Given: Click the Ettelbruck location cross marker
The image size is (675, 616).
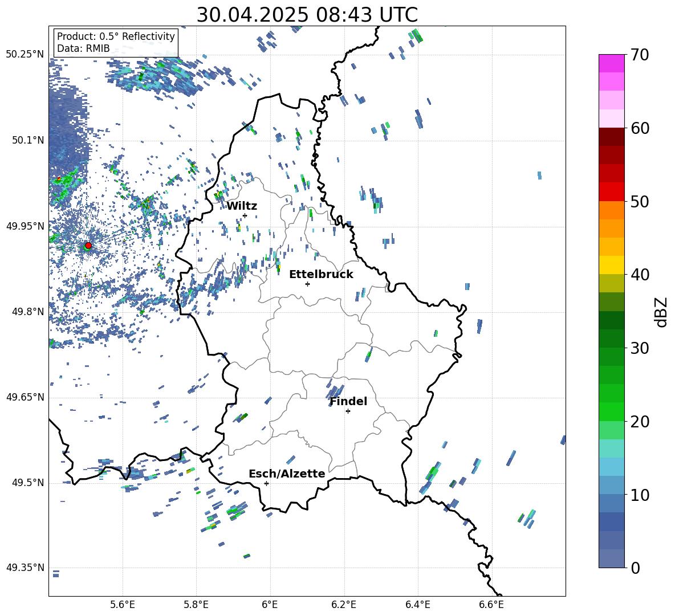Looking at the screenshot, I should 307,284.
